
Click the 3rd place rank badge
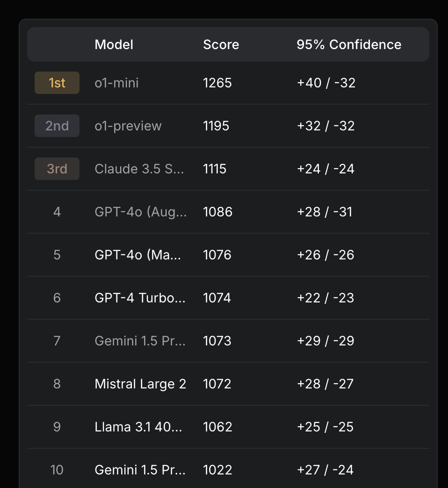57,169
